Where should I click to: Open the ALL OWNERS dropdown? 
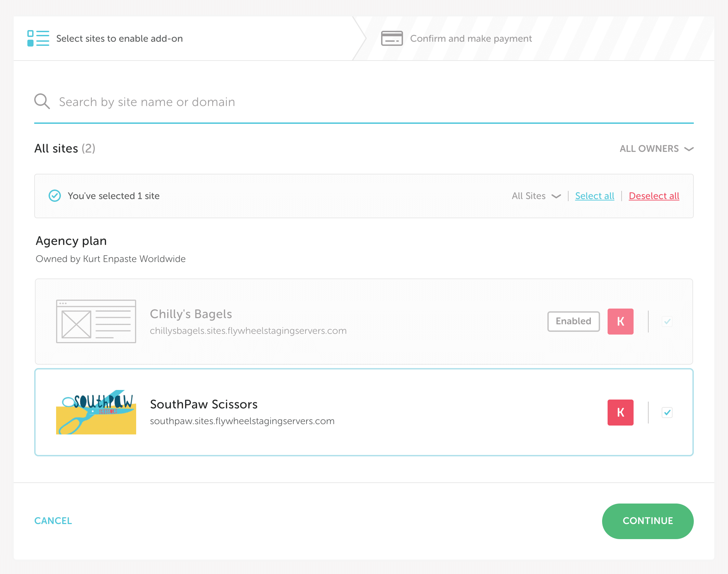pos(649,148)
